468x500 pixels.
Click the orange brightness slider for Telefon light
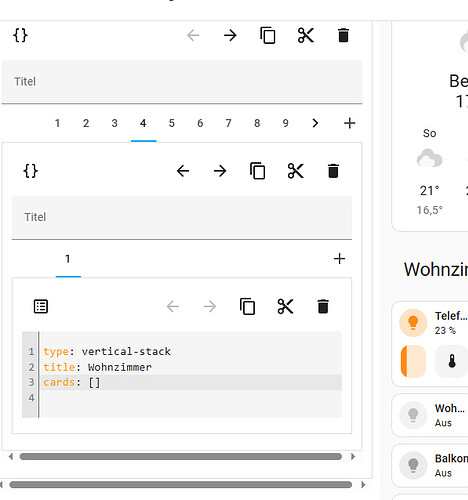413,361
